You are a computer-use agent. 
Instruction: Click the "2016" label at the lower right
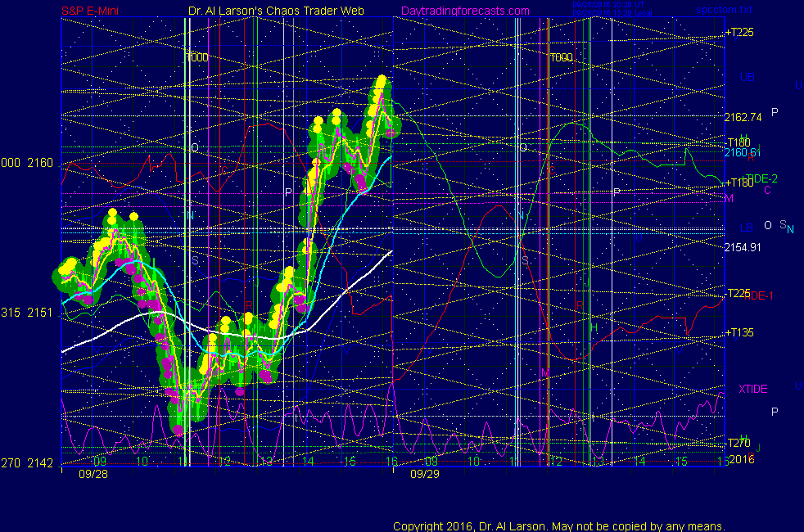click(x=742, y=459)
